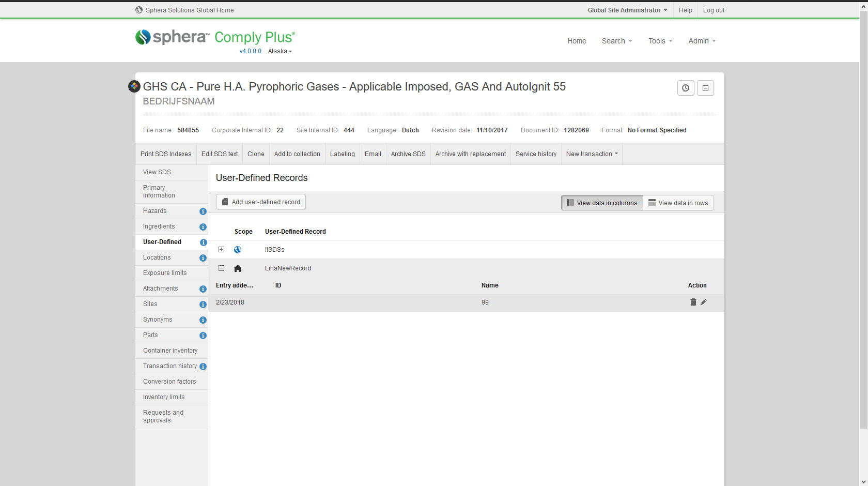This screenshot has width=868, height=486.
Task: Click the v4.0.0.0 version link
Action: coord(251,51)
